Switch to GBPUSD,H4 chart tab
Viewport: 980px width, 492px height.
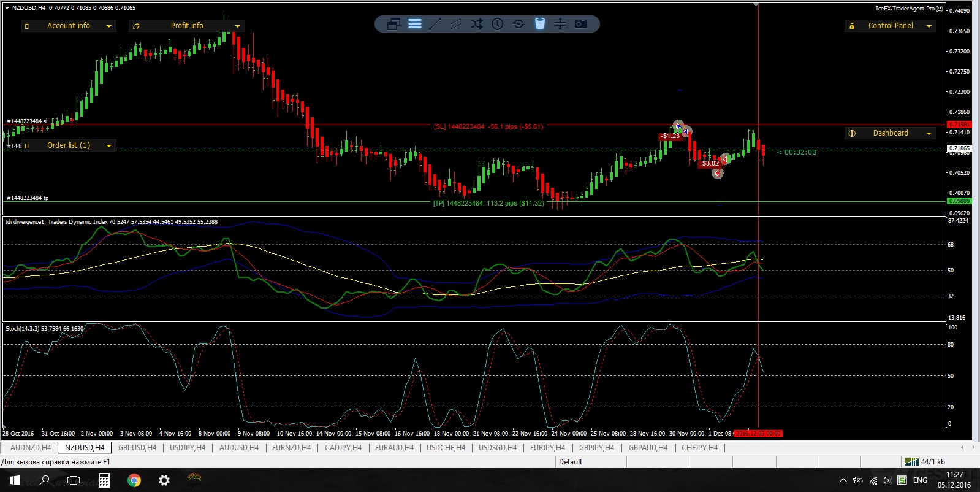(x=137, y=448)
